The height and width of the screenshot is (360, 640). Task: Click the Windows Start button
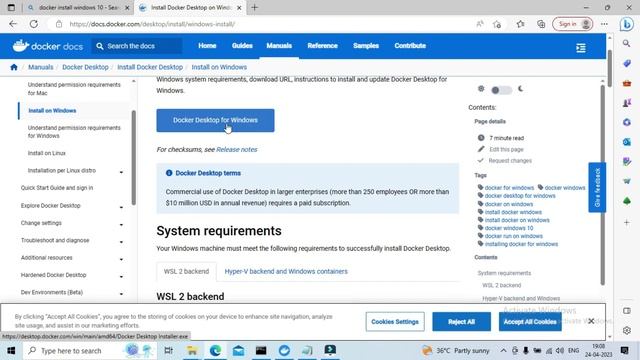pos(11,351)
